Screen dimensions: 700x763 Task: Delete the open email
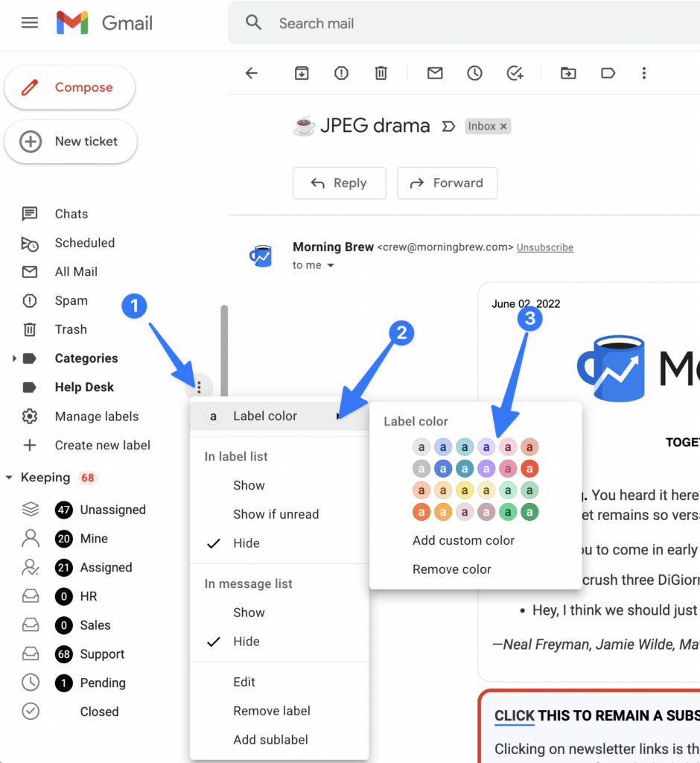(381, 73)
